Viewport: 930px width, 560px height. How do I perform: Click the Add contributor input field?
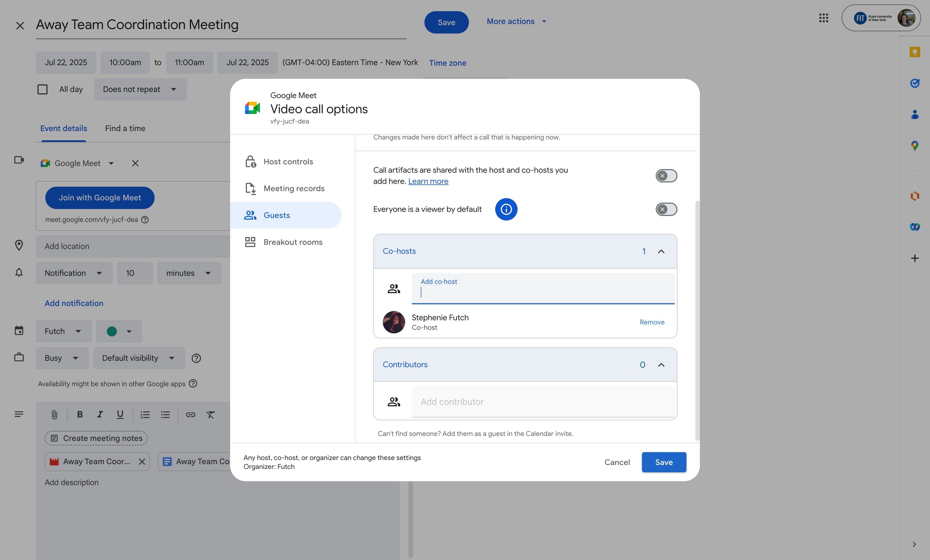[x=542, y=402]
